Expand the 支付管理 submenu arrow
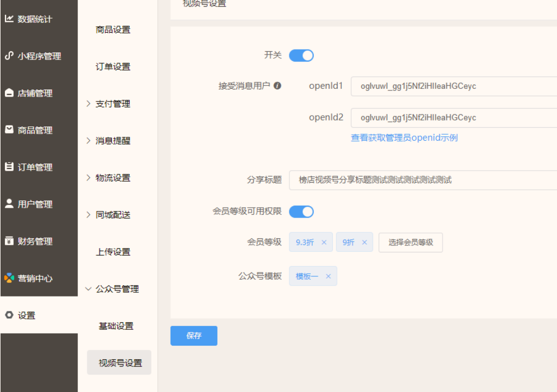This screenshot has width=557, height=392. click(x=88, y=104)
